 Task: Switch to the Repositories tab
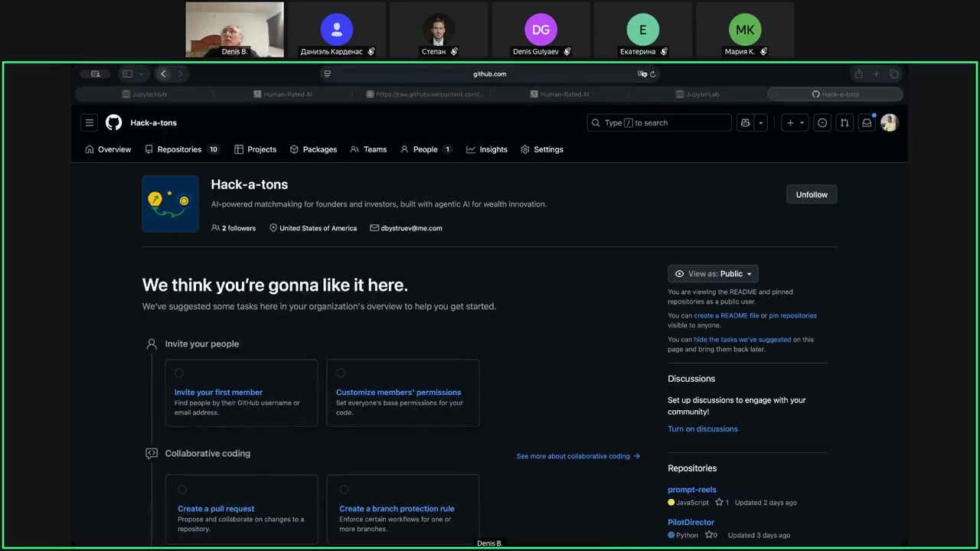tap(179, 149)
